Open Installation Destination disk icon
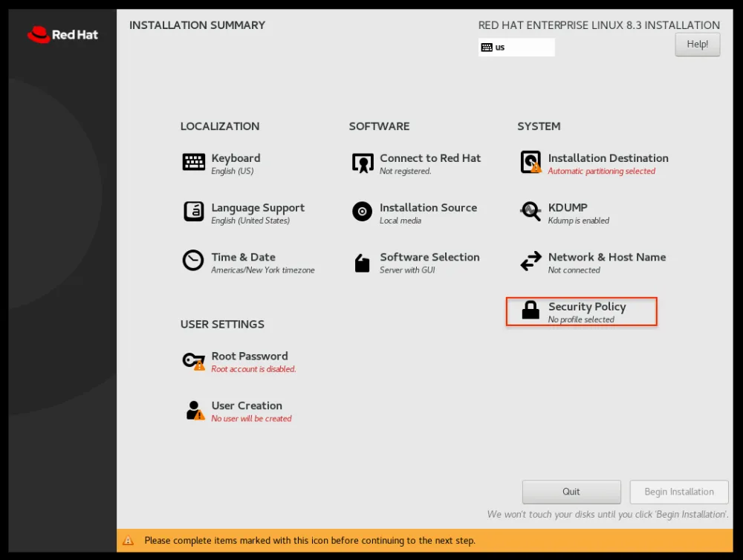The height and width of the screenshot is (560, 743). tap(531, 162)
